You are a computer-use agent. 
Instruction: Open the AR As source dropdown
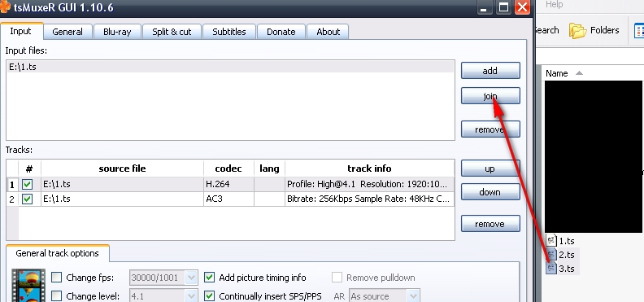[x=413, y=295]
